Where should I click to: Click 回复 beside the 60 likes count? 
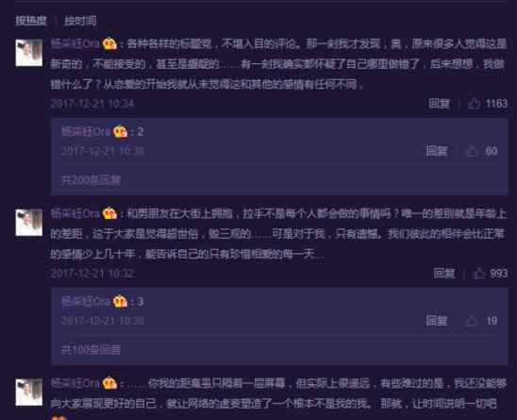(x=437, y=151)
